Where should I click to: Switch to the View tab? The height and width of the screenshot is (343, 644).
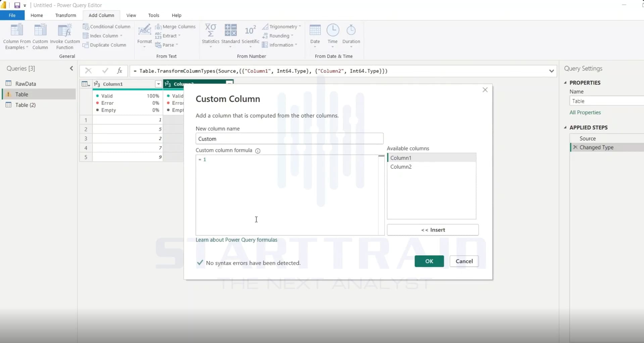pos(131,15)
